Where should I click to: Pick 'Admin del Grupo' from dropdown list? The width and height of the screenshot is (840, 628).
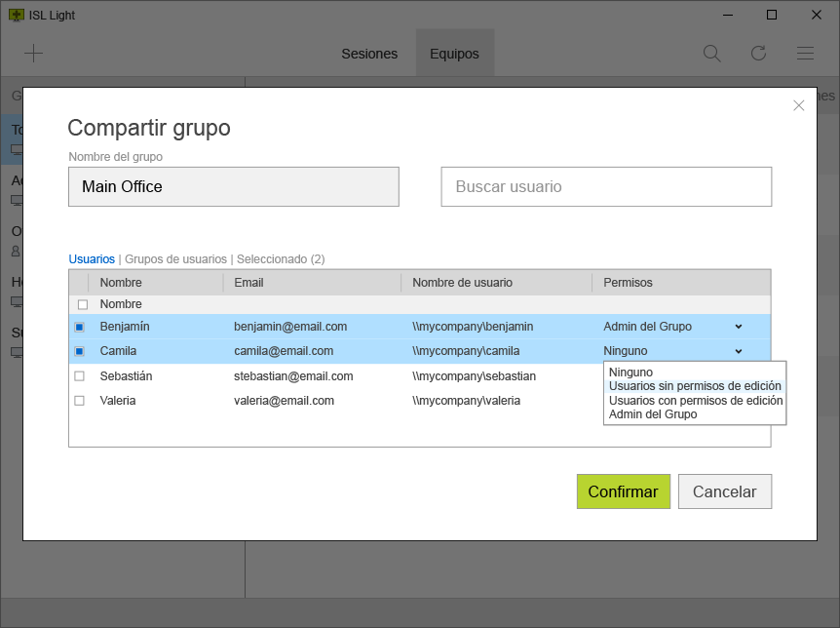pos(653,414)
